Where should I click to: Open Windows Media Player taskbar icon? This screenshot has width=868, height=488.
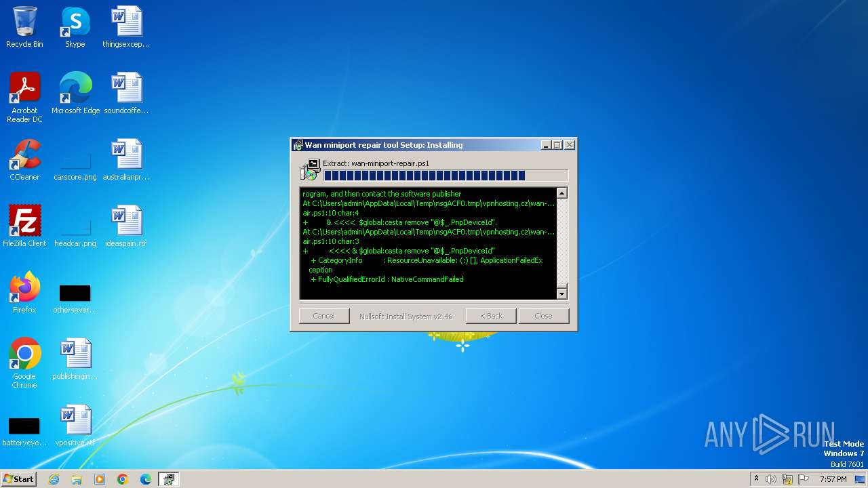tap(100, 479)
